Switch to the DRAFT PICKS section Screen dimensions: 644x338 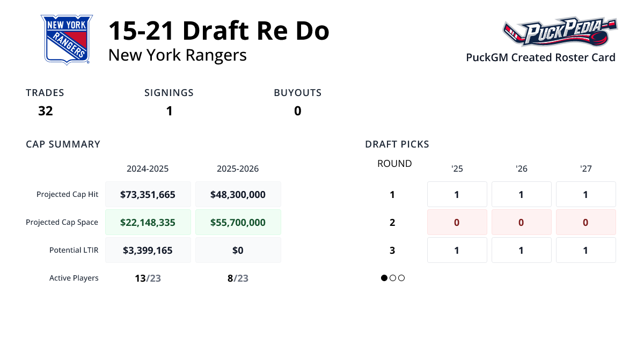pos(397,144)
